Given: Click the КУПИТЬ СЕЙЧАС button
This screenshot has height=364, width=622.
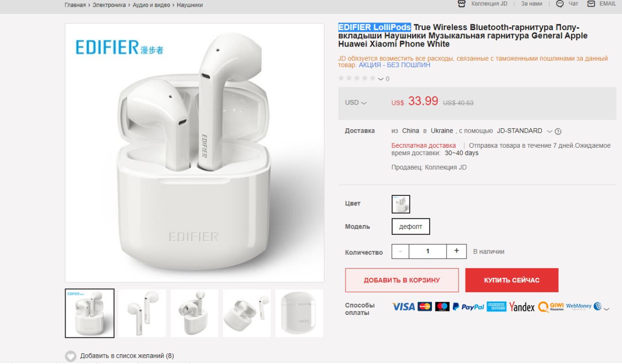Looking at the screenshot, I should (512, 280).
